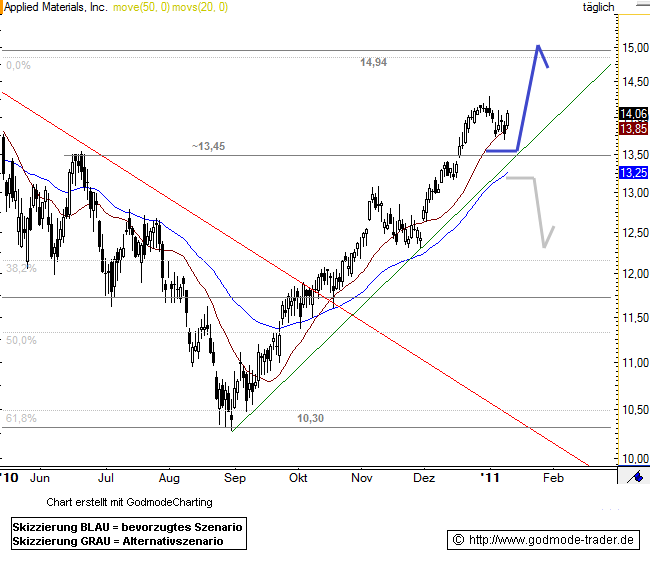Select the ~13,45 horizontal level label
Image resolution: width=650 pixels, height=568 pixels.
click(208, 146)
